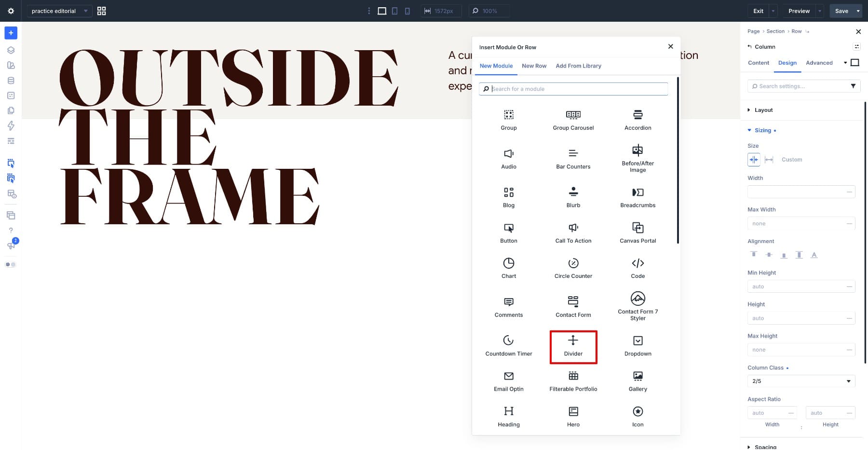Image resolution: width=868 pixels, height=450 pixels.
Task: Open the Column Class 2/5 dropdown
Action: click(801, 381)
